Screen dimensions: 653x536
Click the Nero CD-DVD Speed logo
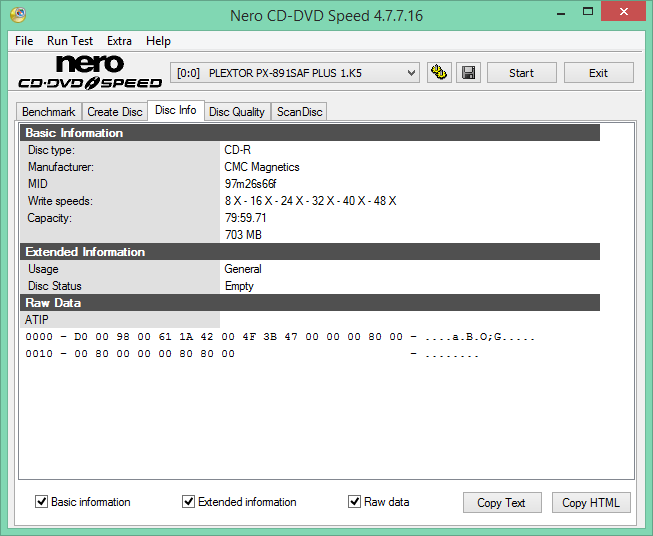(90, 72)
